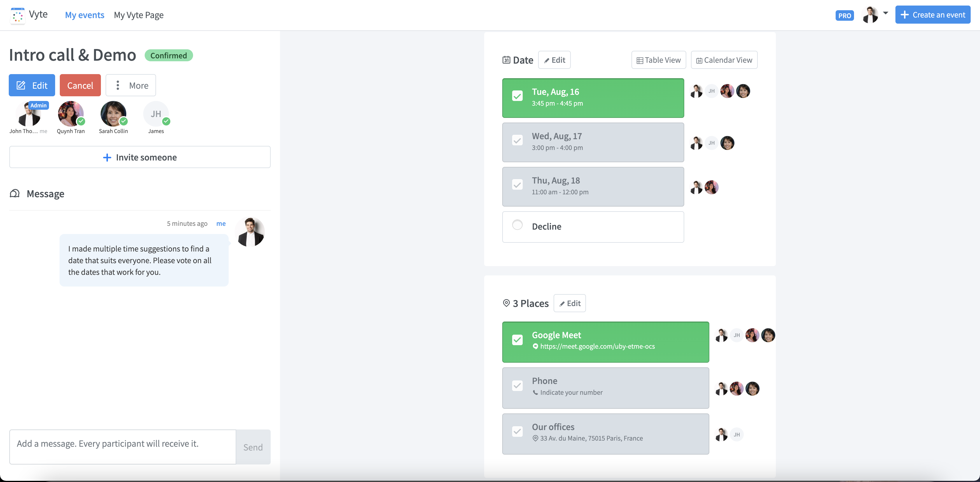Open the account dropdown arrow

(886, 13)
